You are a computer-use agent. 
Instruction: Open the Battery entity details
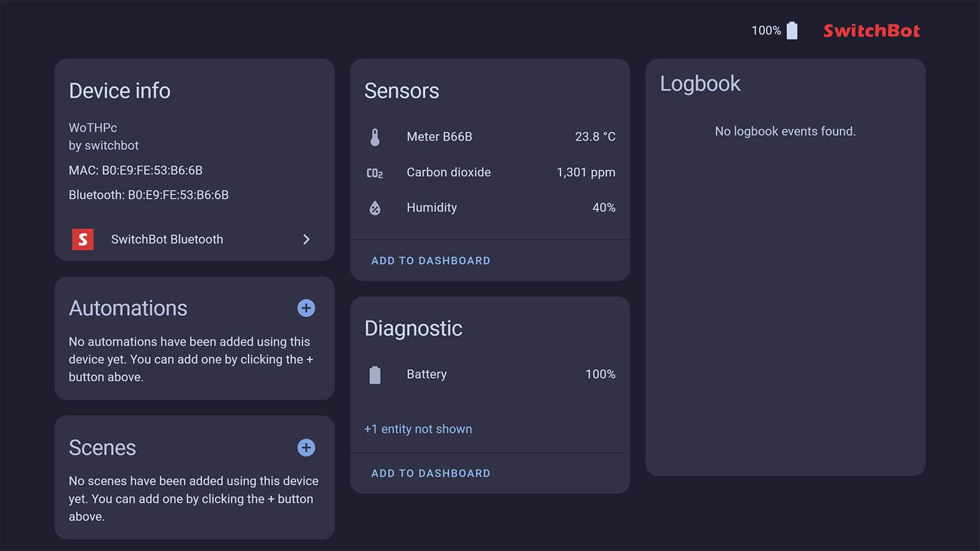pos(426,374)
